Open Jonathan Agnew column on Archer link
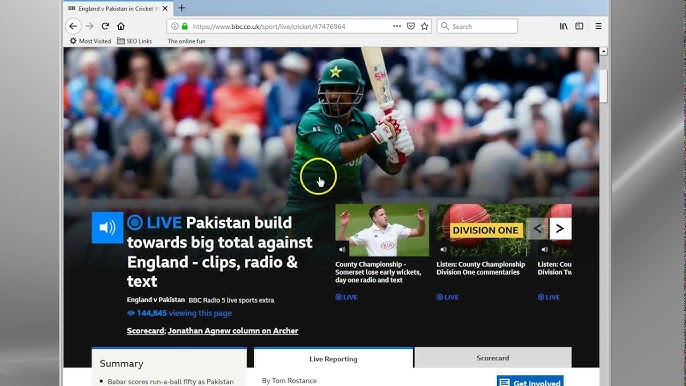Screen dimensions: 686x386 point(233,331)
